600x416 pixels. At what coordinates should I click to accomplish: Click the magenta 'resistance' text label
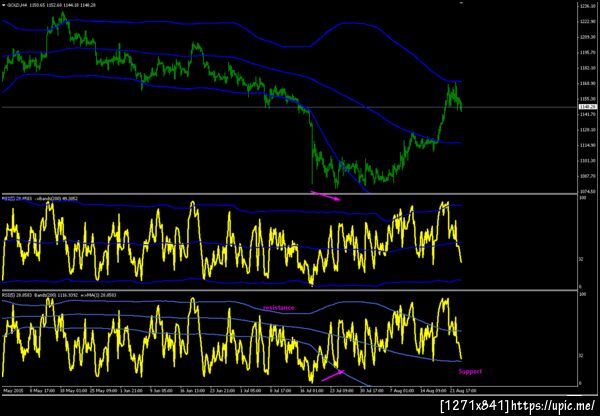pos(279,308)
